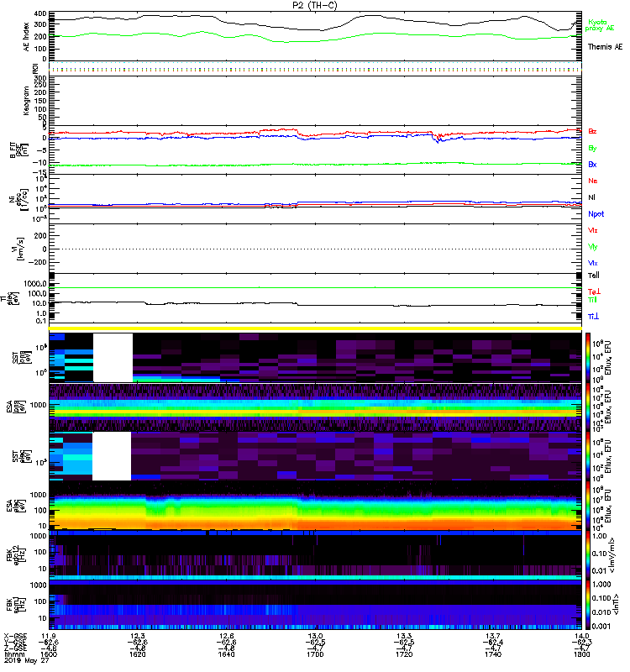Viewport: 630px width, 672px height.
Task: Click the 1700 time axis label
Action: tap(315, 654)
